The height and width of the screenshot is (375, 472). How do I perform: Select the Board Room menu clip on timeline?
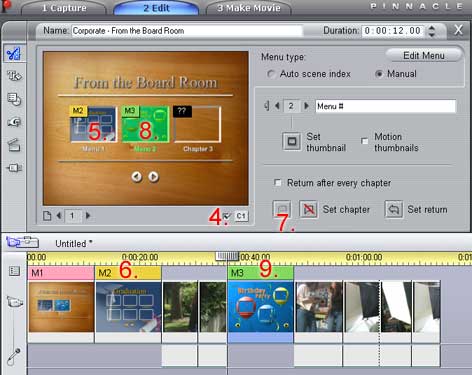click(x=61, y=307)
